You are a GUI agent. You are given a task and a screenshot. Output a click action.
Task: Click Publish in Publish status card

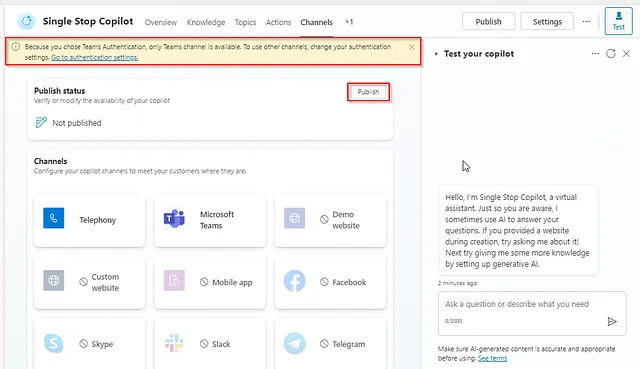tap(368, 92)
